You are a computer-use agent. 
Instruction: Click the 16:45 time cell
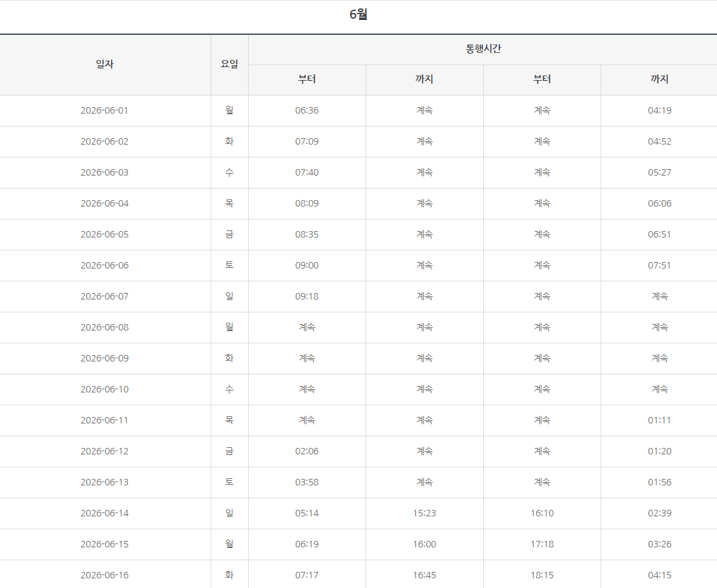(424, 575)
